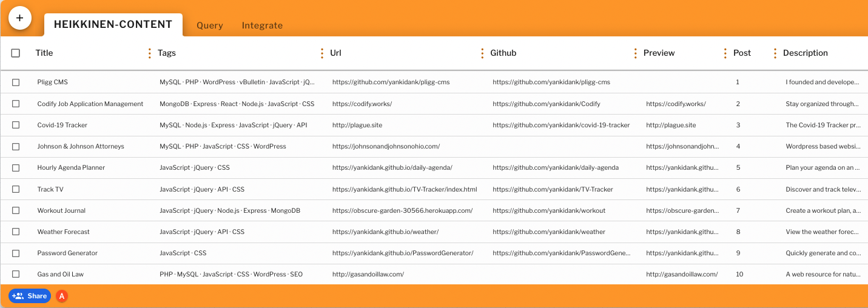Open the user avatar A icon

(61, 296)
